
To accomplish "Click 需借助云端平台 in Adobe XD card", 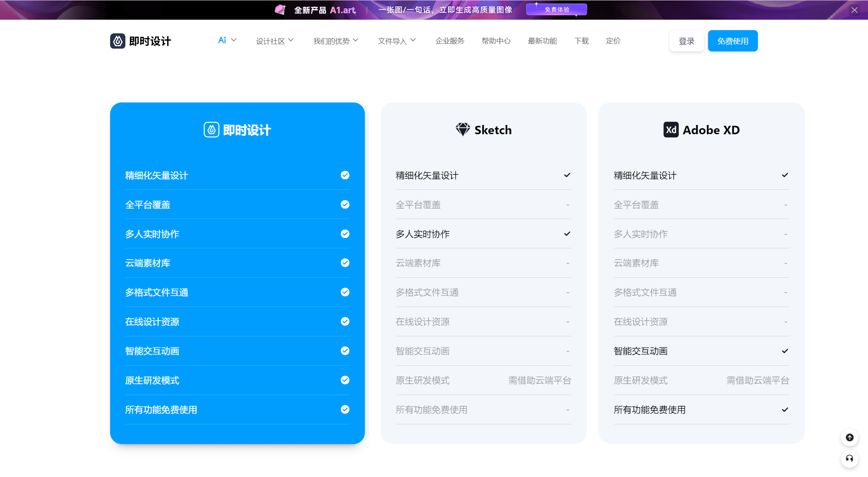I will point(758,381).
